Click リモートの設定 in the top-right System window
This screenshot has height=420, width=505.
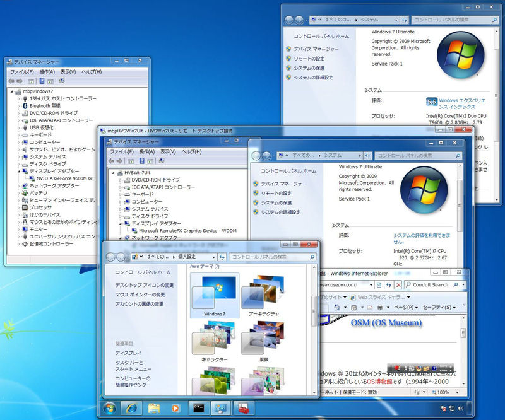[309, 59]
